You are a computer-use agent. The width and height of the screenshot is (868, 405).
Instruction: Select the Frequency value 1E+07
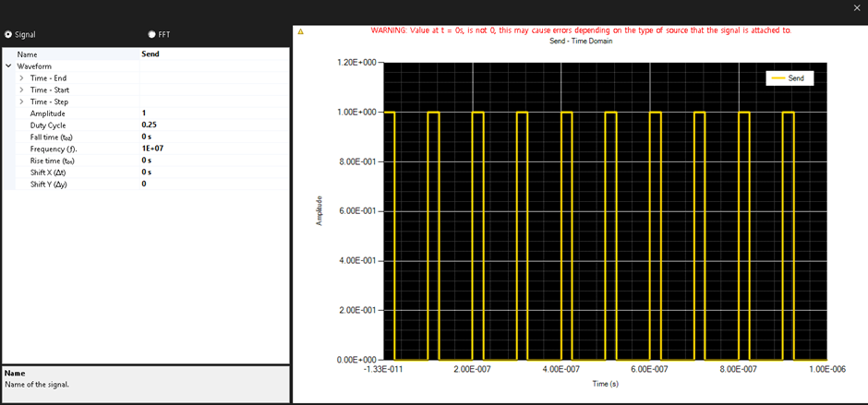(x=212, y=148)
